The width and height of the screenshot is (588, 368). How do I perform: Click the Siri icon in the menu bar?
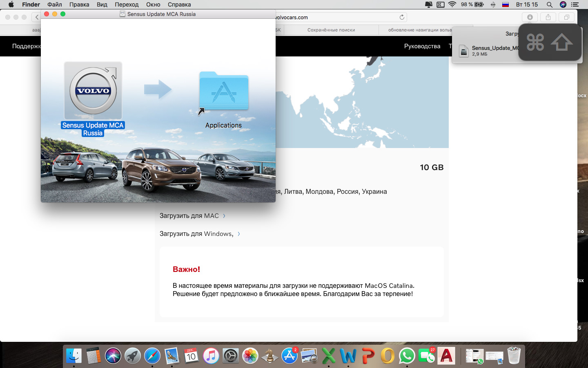click(x=563, y=4)
